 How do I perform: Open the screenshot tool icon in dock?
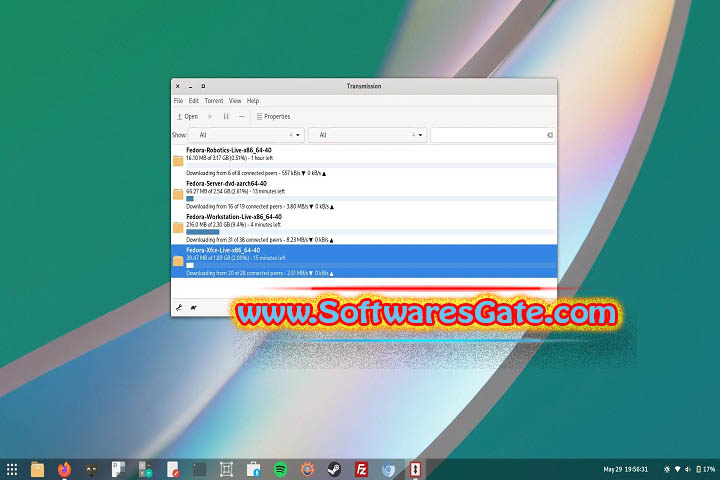click(x=226, y=469)
